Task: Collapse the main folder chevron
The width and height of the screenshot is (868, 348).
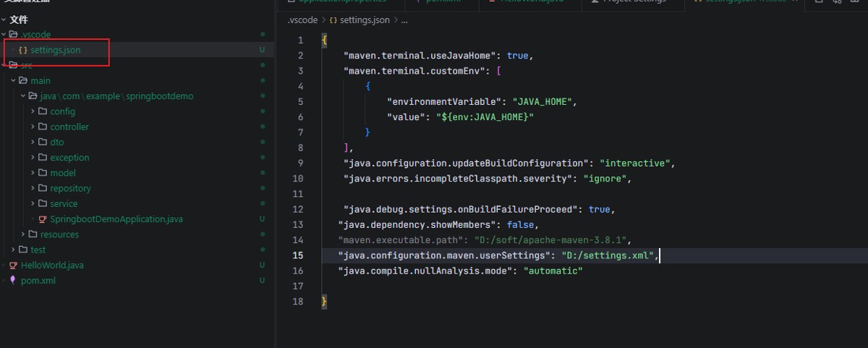Action: point(14,80)
